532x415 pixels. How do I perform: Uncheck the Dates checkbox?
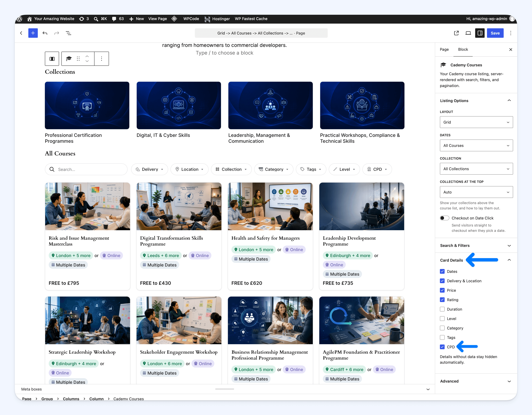click(x=442, y=271)
